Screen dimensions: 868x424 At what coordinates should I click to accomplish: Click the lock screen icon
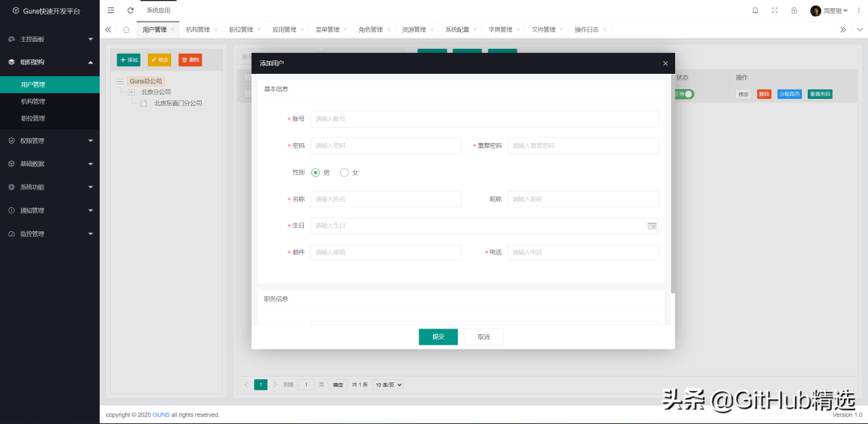tap(794, 10)
